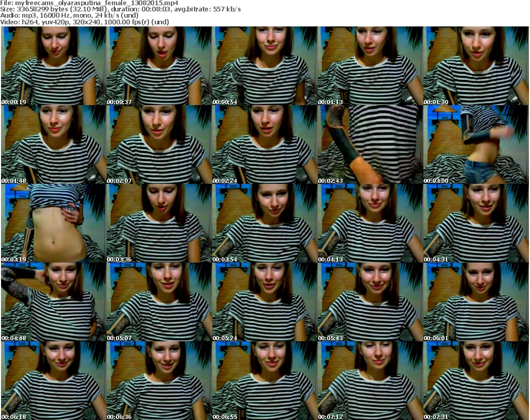
Task: Click the 'File:' name line in header
Action: point(89,3)
